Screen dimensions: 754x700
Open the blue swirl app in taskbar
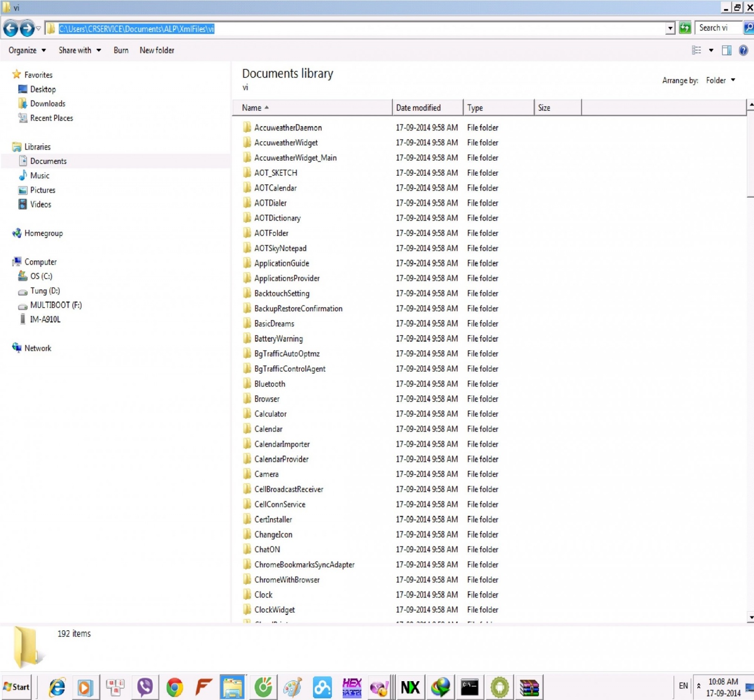[x=322, y=687]
